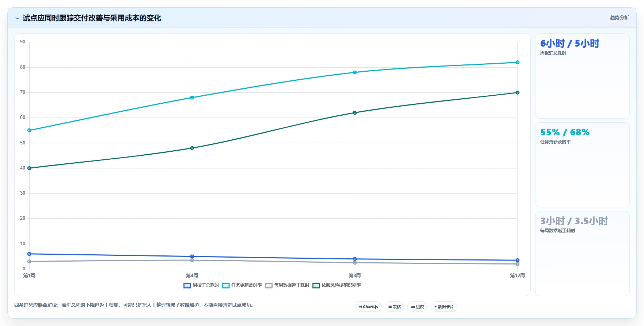Click the 3小时 / 3.5小时 stat value
Viewport: 644px width, 326px height.
(574, 221)
